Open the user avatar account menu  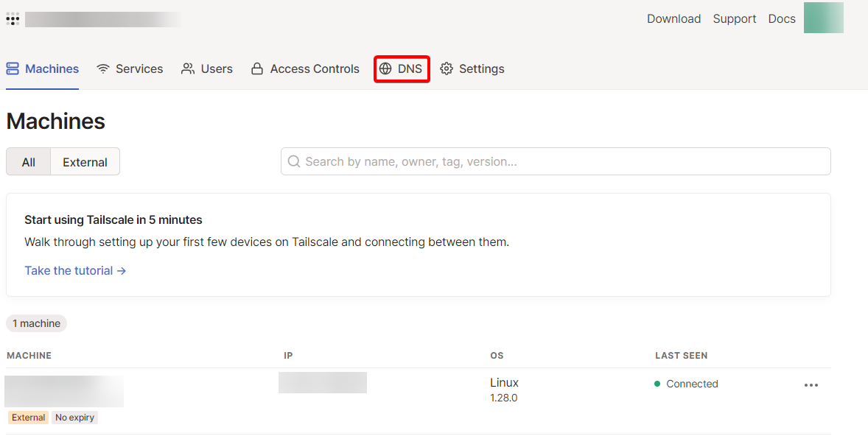tap(823, 18)
